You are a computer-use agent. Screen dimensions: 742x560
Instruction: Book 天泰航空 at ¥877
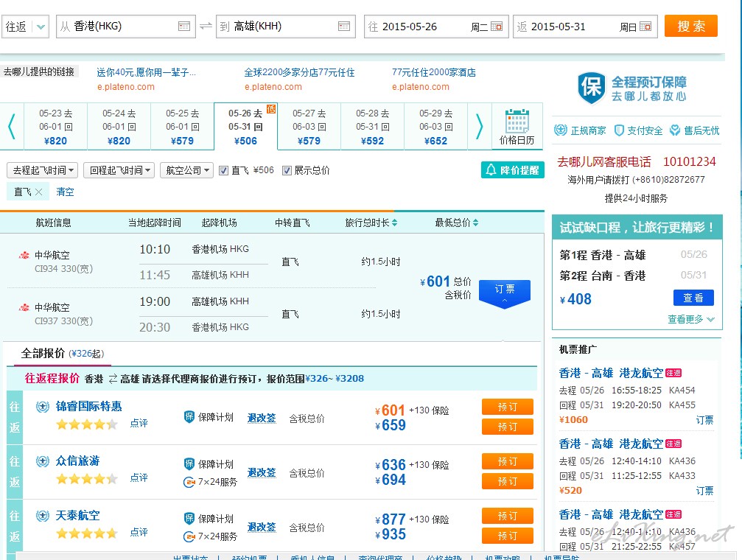[507, 516]
